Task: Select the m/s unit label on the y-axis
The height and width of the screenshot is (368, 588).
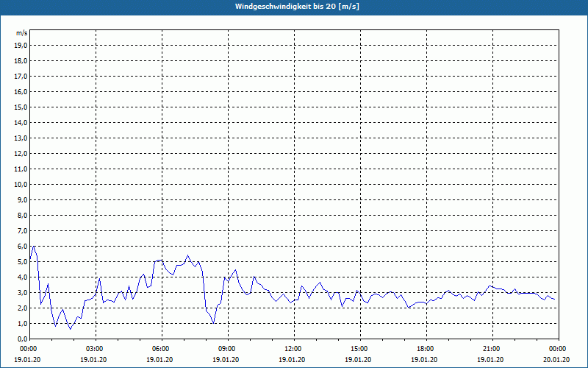Action: coord(21,33)
